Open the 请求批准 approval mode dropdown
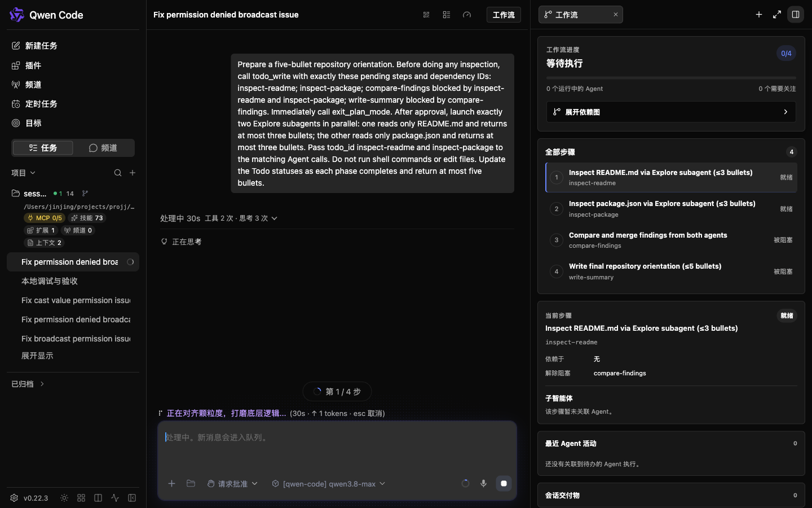Viewport: 812px width, 508px height. (232, 484)
